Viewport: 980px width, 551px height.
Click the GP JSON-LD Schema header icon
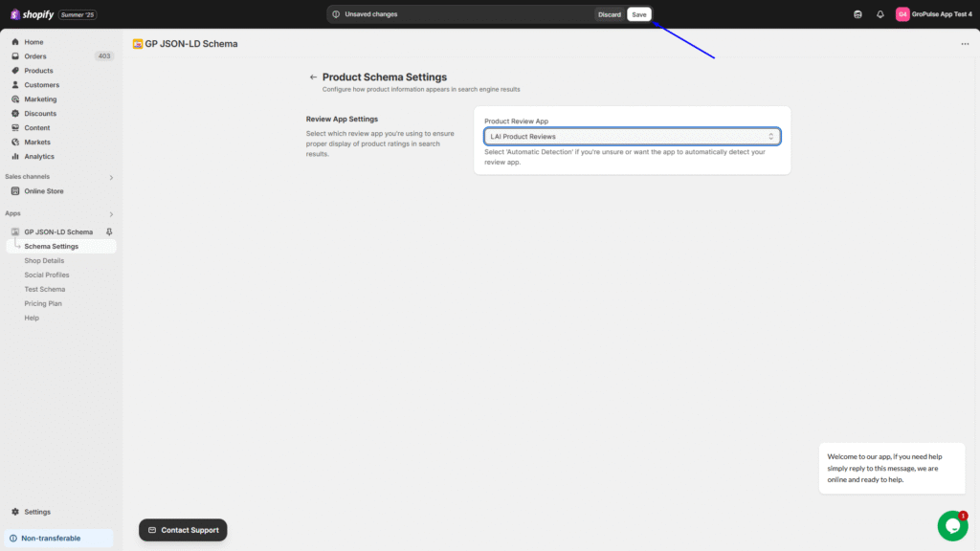138,44
